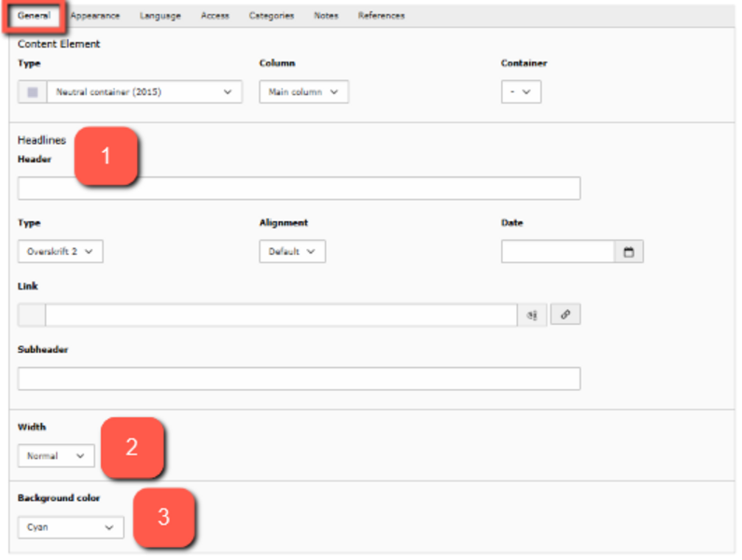Click the red annotation marker 1
This screenshot has height=560, width=742.
(105, 157)
